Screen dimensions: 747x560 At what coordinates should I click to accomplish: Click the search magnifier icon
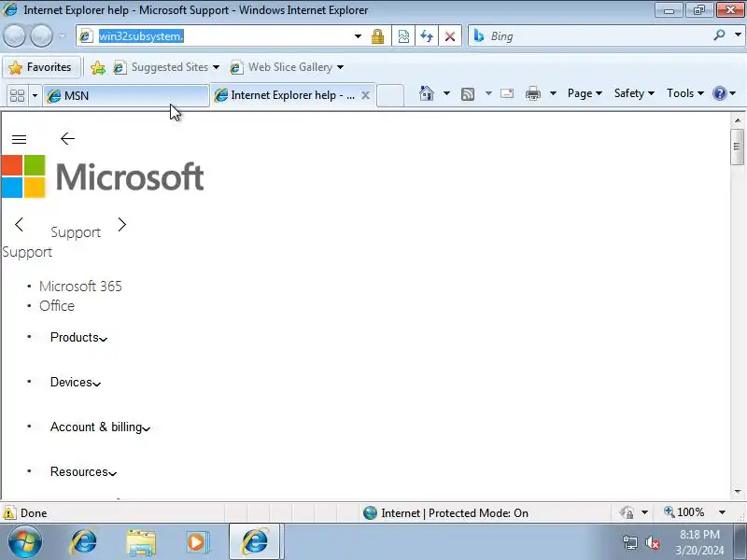[719, 35]
